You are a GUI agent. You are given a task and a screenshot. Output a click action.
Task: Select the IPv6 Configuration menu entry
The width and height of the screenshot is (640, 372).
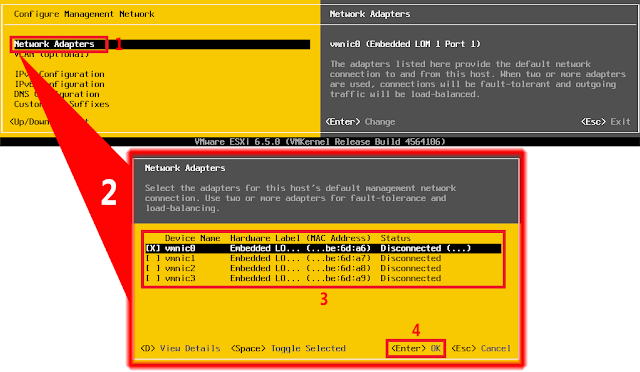pos(60,84)
